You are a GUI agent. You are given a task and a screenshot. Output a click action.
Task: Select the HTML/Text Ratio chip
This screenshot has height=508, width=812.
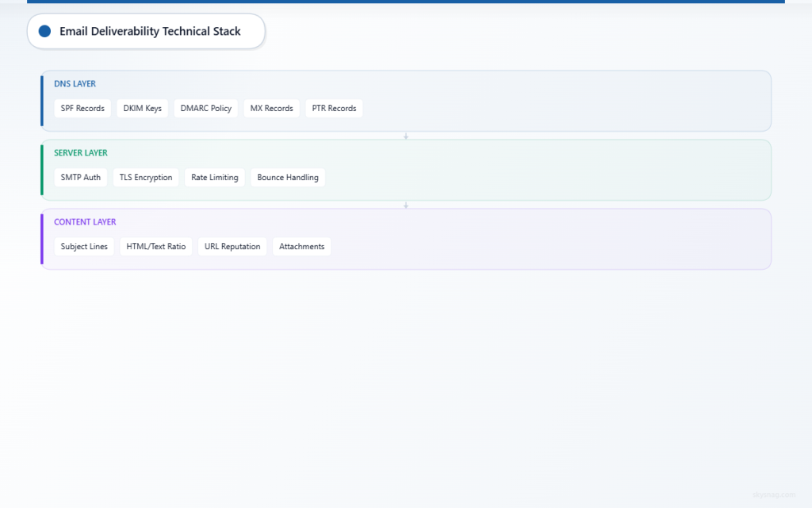click(x=156, y=247)
